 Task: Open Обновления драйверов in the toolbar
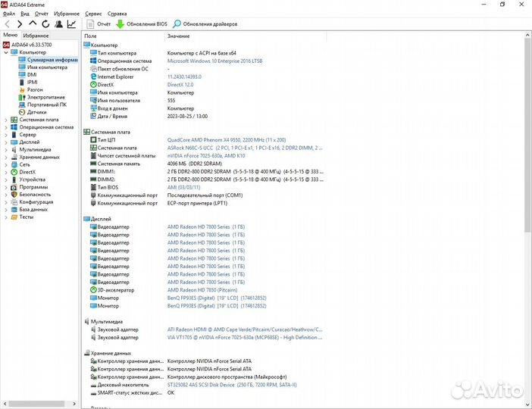pyautogui.click(x=205, y=24)
